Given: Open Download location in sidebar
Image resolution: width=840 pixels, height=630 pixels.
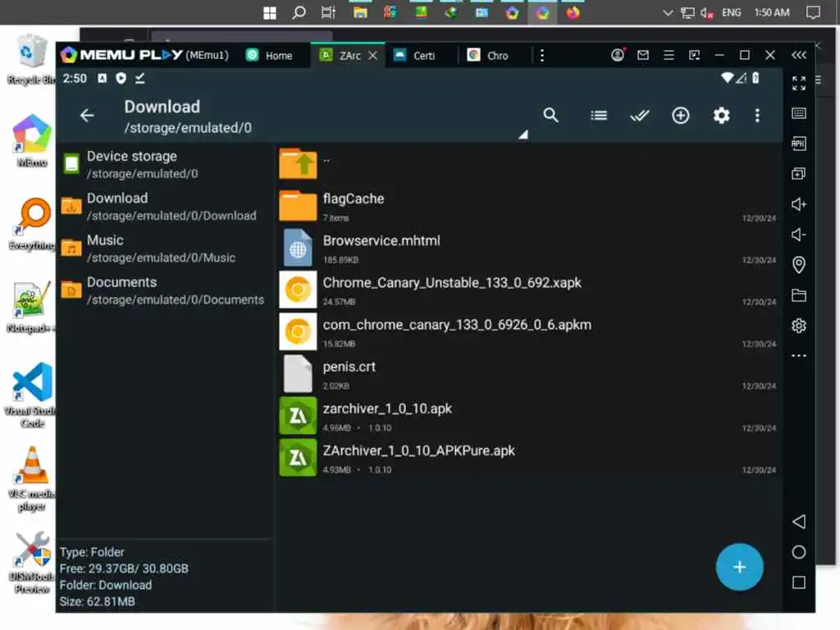Looking at the screenshot, I should point(166,206).
